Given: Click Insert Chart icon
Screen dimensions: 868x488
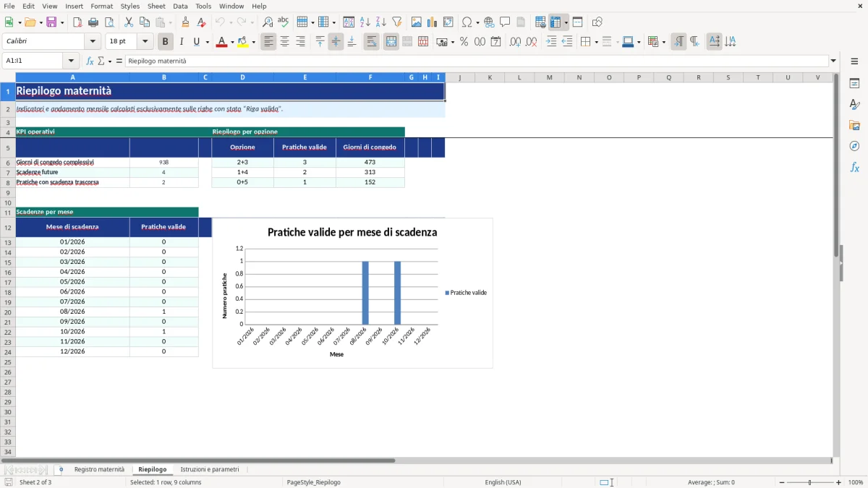Looking at the screenshot, I should tap(433, 22).
